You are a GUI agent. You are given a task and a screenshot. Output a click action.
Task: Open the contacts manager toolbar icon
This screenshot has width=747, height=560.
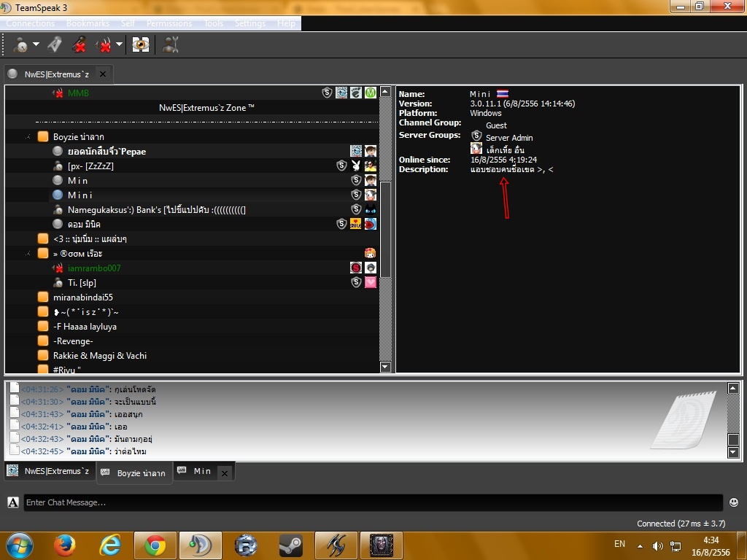click(171, 44)
